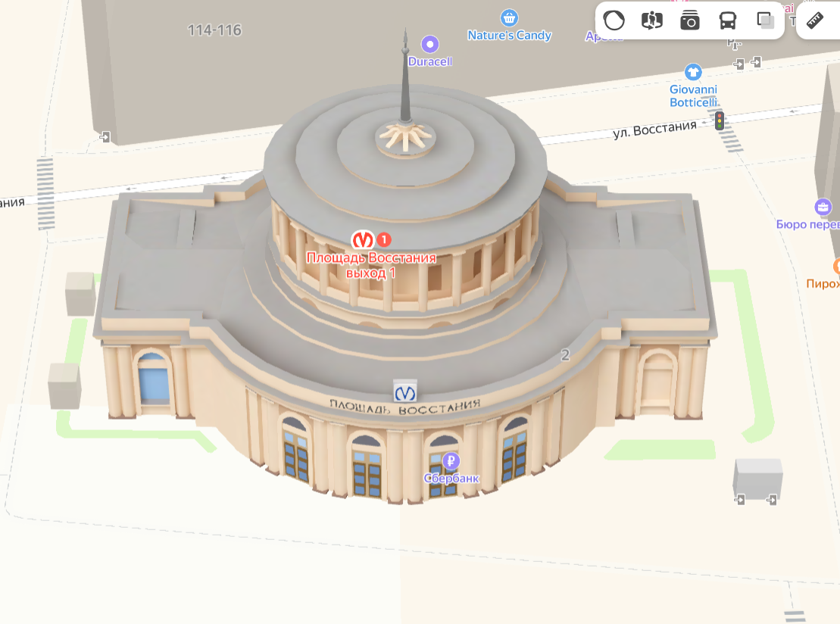Select the ruler distance tool

coord(815,20)
